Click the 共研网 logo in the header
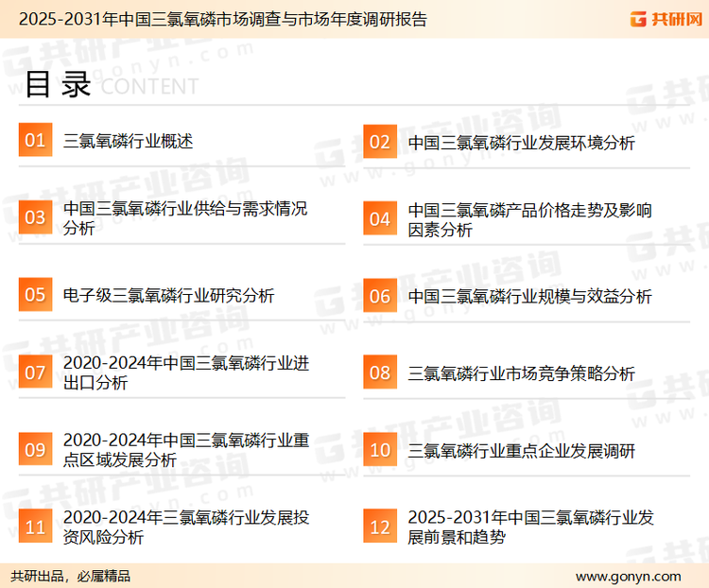 tap(666, 19)
